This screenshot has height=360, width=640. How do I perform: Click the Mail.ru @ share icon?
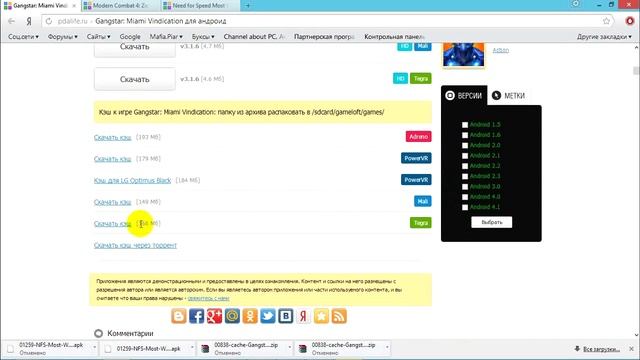(x=232, y=316)
